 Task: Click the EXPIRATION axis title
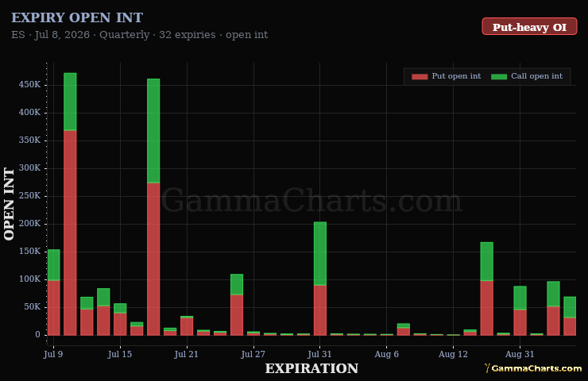(311, 368)
